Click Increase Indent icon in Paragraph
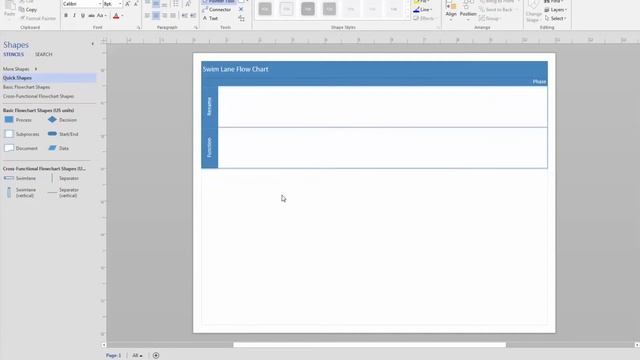The image size is (640, 360). [193, 16]
